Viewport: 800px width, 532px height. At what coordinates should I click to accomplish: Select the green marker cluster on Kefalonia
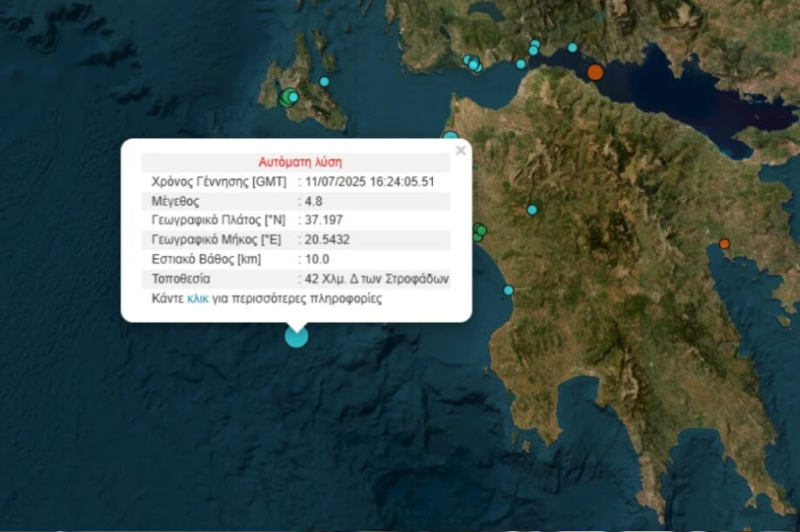(x=289, y=96)
